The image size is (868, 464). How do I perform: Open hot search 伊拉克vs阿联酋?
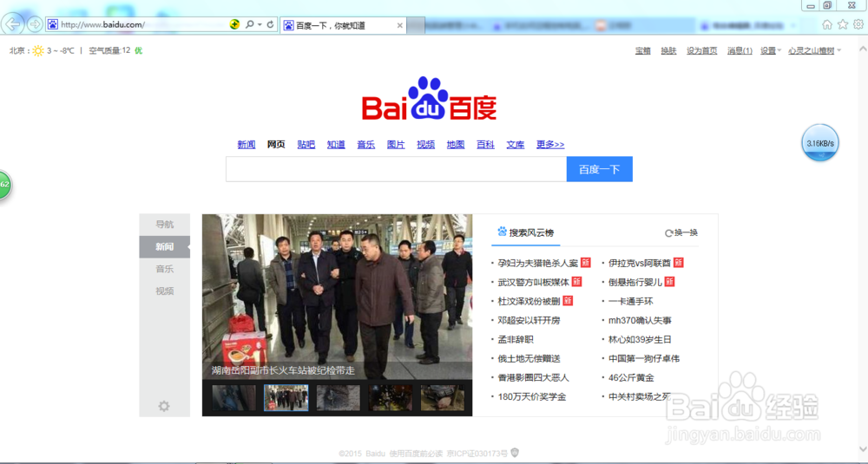tap(640, 264)
